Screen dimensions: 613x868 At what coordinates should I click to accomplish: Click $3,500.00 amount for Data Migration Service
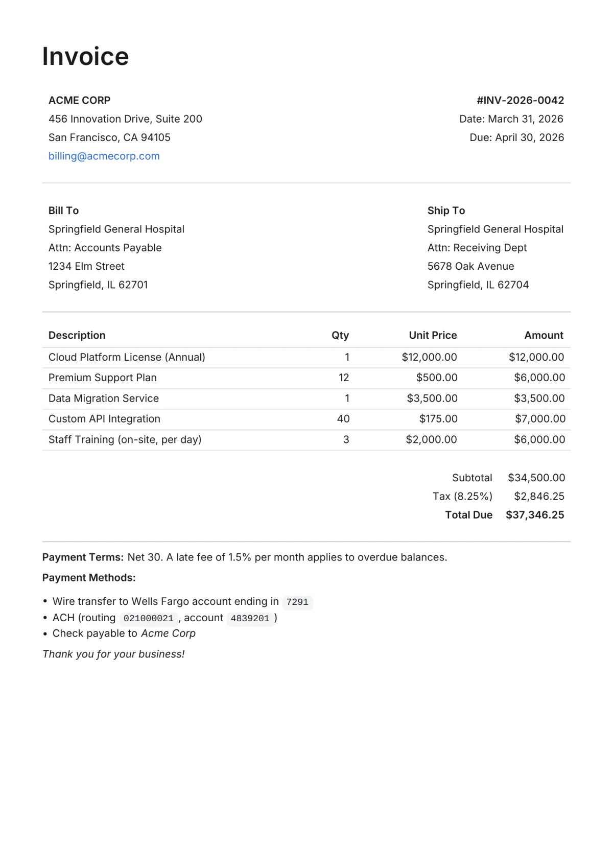coord(539,398)
